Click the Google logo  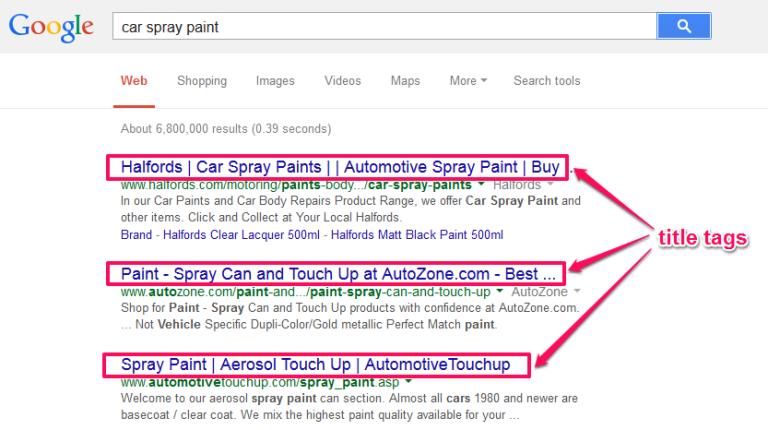click(x=51, y=27)
